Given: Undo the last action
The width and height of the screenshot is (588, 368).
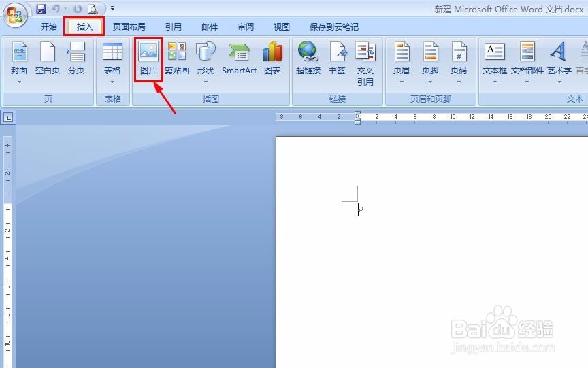Looking at the screenshot, I should click(x=56, y=8).
